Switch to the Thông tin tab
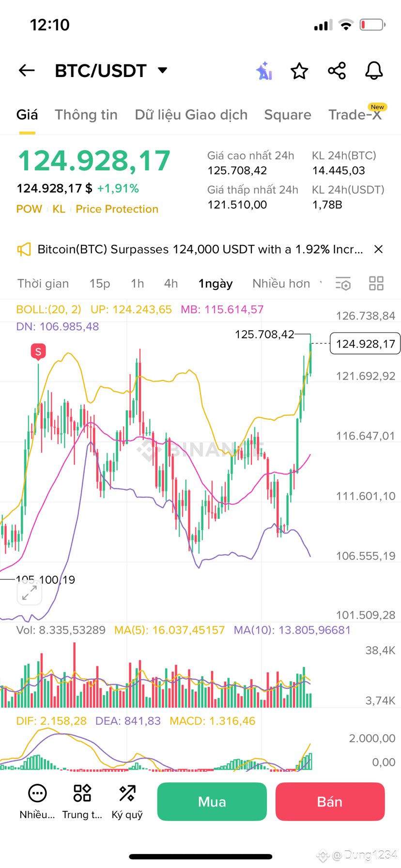 [x=86, y=115]
